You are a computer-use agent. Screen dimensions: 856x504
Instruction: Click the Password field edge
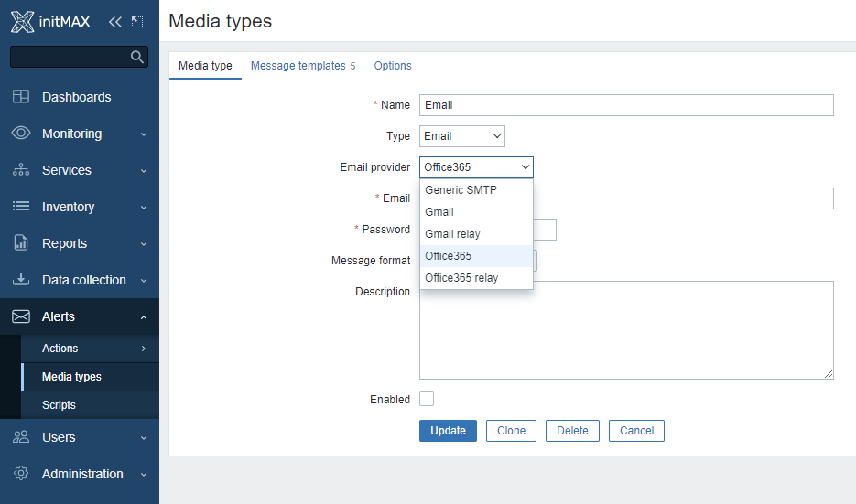pos(545,230)
